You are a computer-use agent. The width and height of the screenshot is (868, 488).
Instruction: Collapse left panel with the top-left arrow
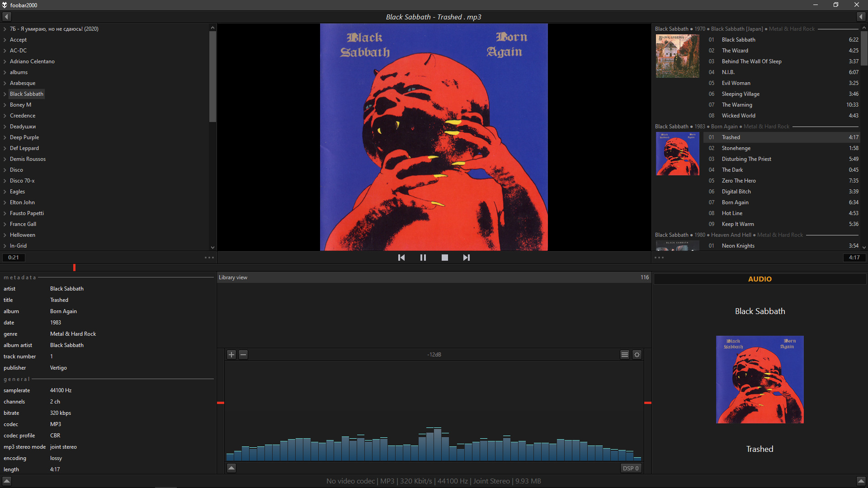[x=6, y=17]
